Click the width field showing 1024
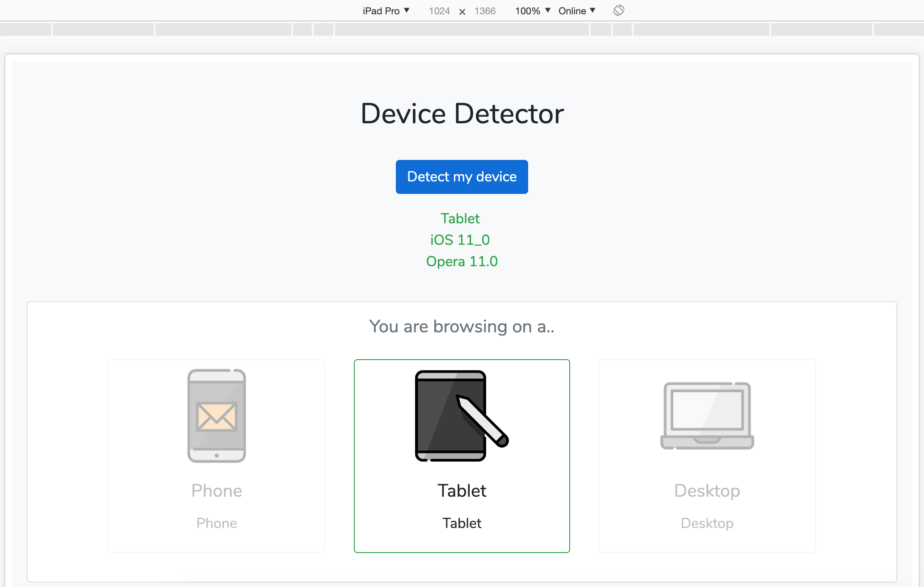The width and height of the screenshot is (924, 587). click(x=439, y=11)
